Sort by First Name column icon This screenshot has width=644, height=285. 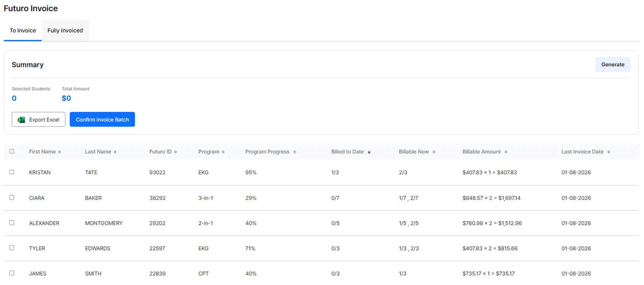[x=60, y=152]
